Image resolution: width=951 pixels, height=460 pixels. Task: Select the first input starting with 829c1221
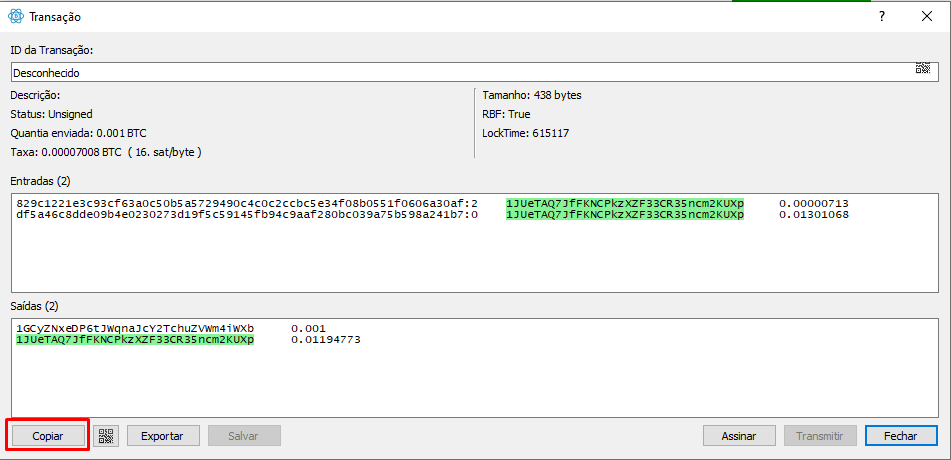pos(247,203)
